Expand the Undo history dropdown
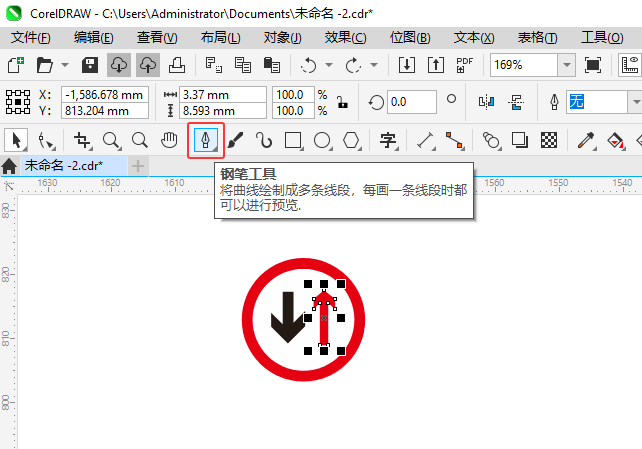 (x=329, y=65)
